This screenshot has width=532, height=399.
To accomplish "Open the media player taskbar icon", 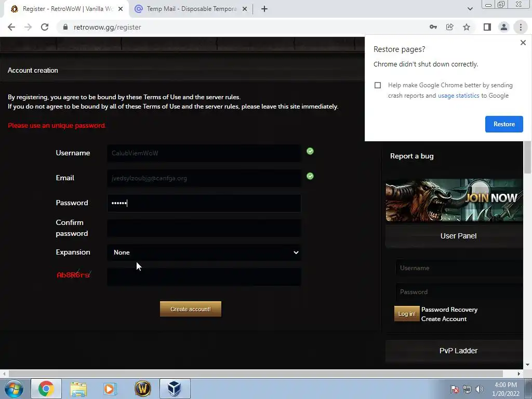I will (x=110, y=389).
